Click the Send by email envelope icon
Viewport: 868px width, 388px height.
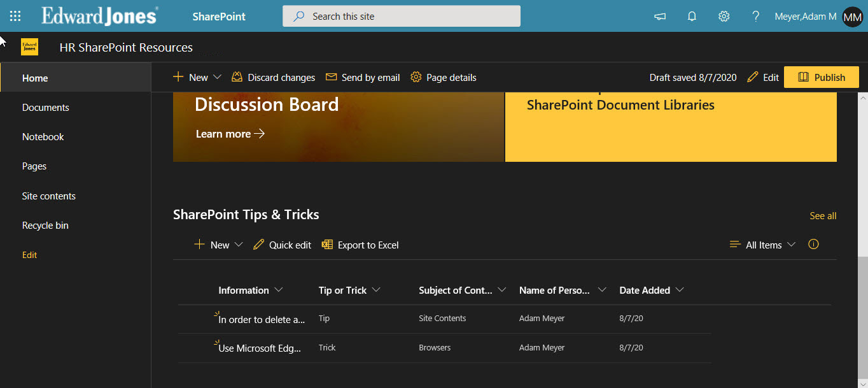click(331, 77)
